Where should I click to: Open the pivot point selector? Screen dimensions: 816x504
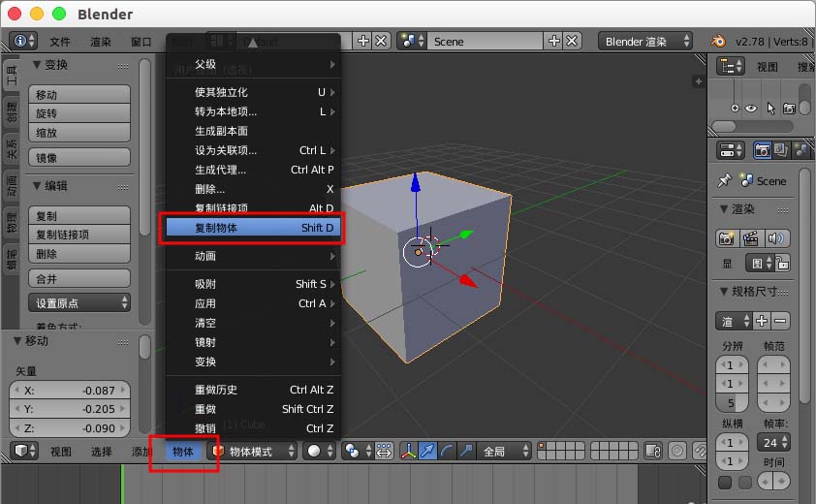(359, 451)
